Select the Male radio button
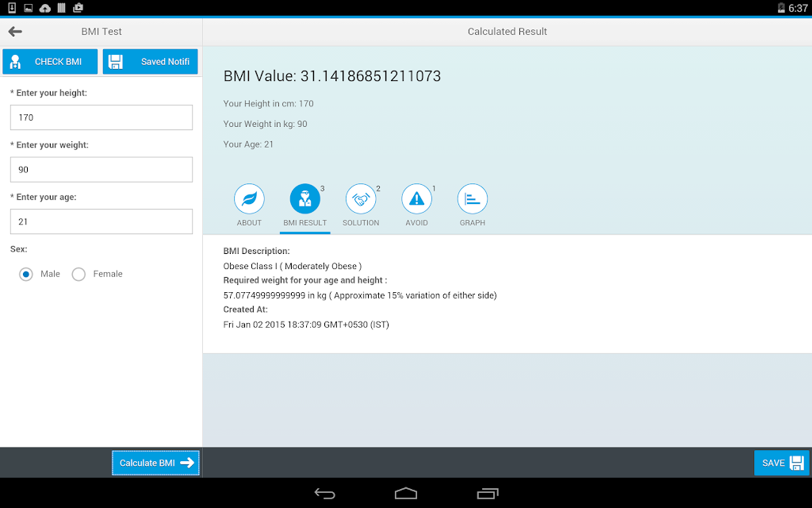 click(26, 274)
